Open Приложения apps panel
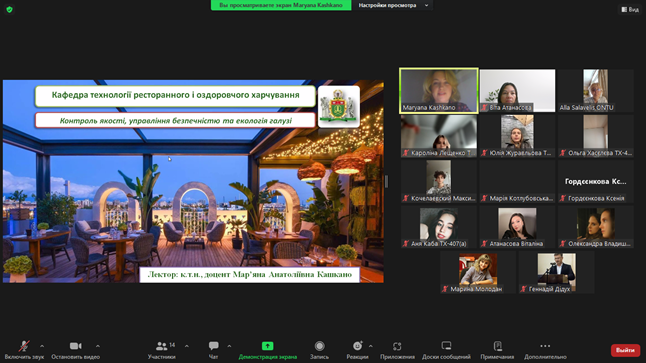646x363 pixels. point(397,350)
